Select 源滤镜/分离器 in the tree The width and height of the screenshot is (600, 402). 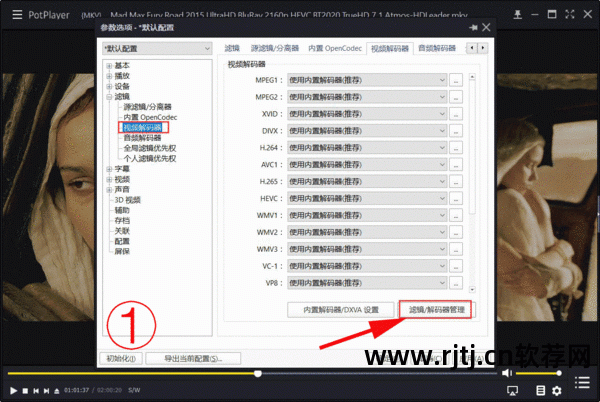point(147,107)
